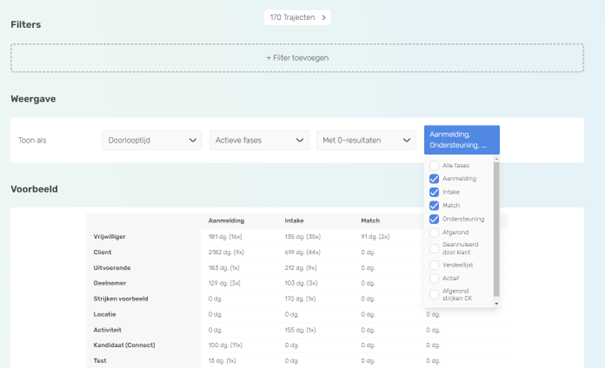Select the Activiteit row label
The image size is (605, 368).
click(107, 330)
